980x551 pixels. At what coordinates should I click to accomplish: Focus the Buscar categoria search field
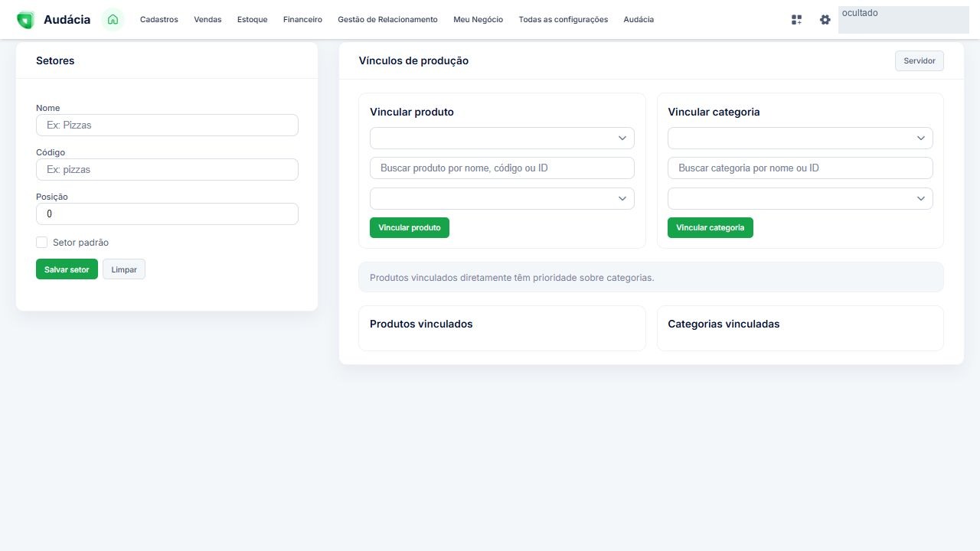click(x=800, y=168)
